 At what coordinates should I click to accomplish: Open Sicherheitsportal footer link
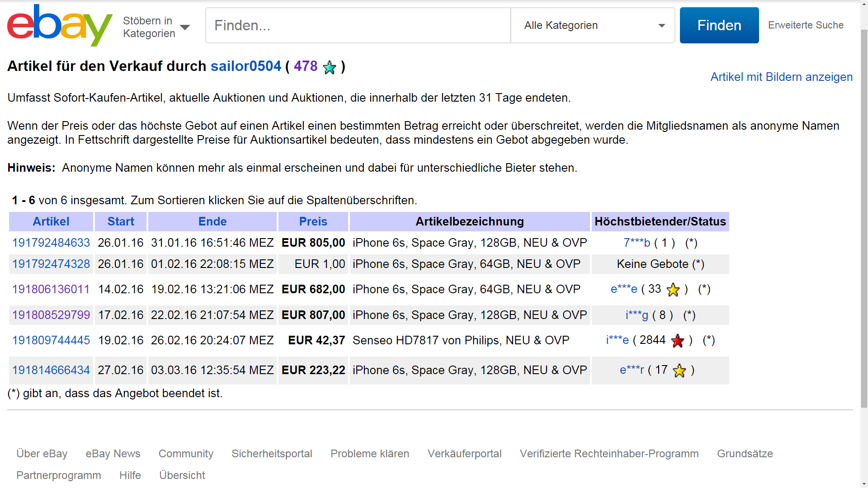coord(272,454)
